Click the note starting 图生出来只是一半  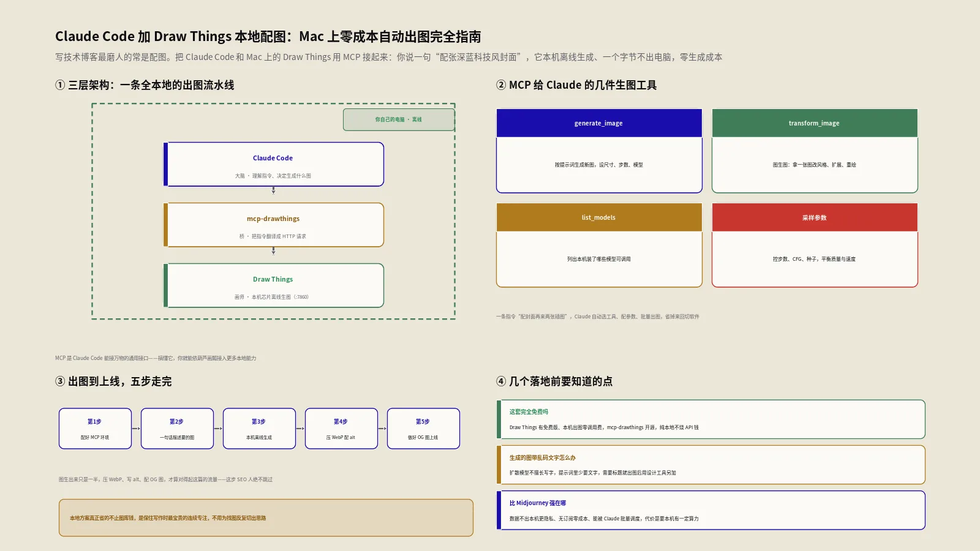coord(165,479)
